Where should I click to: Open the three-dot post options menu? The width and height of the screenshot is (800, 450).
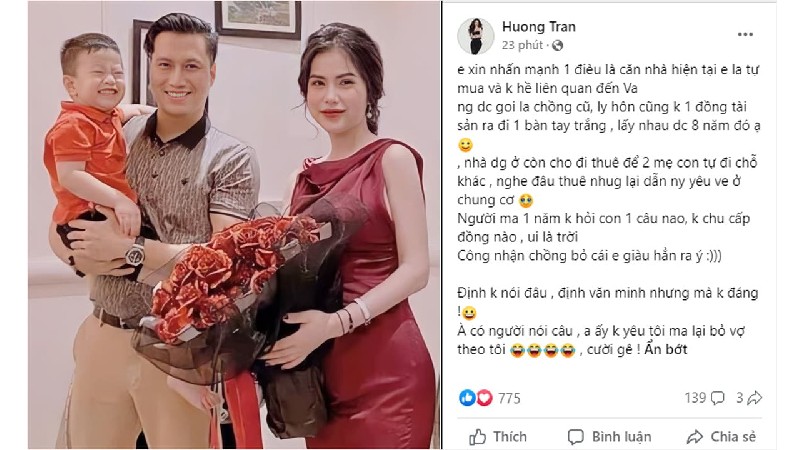745,35
